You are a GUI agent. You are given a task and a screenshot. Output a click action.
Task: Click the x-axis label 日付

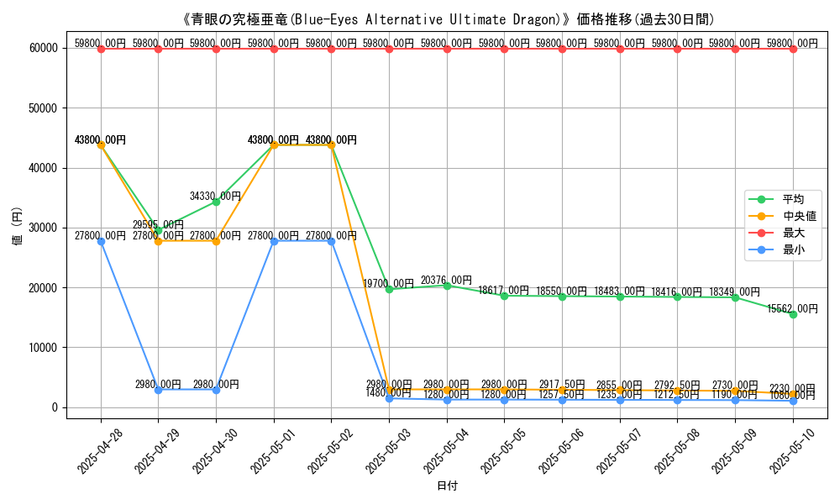tap(448, 486)
